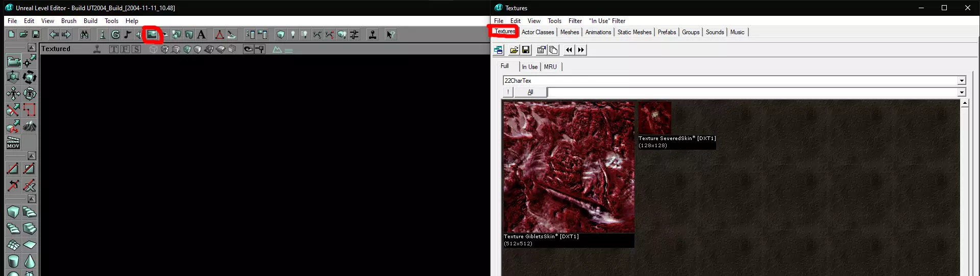Build a sheet brush from the toolbox
The image size is (980, 276).
[x=30, y=245]
